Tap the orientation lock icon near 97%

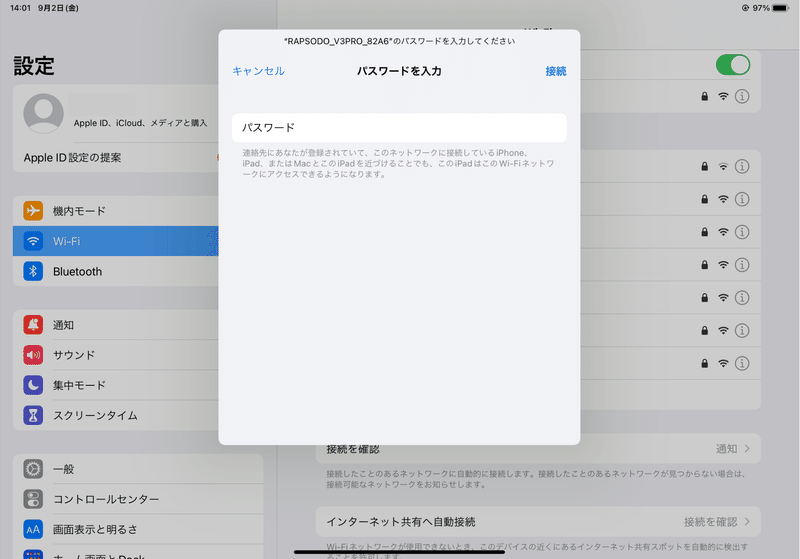(x=745, y=8)
